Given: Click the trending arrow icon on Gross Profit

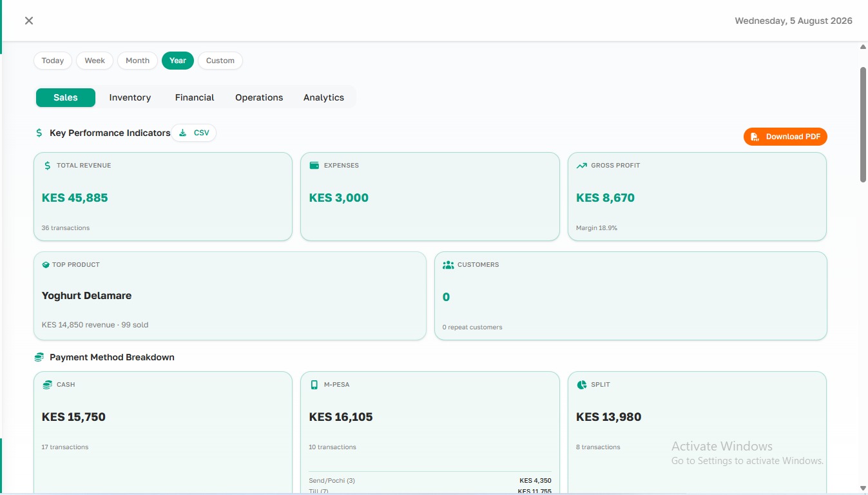Looking at the screenshot, I should [x=582, y=166].
